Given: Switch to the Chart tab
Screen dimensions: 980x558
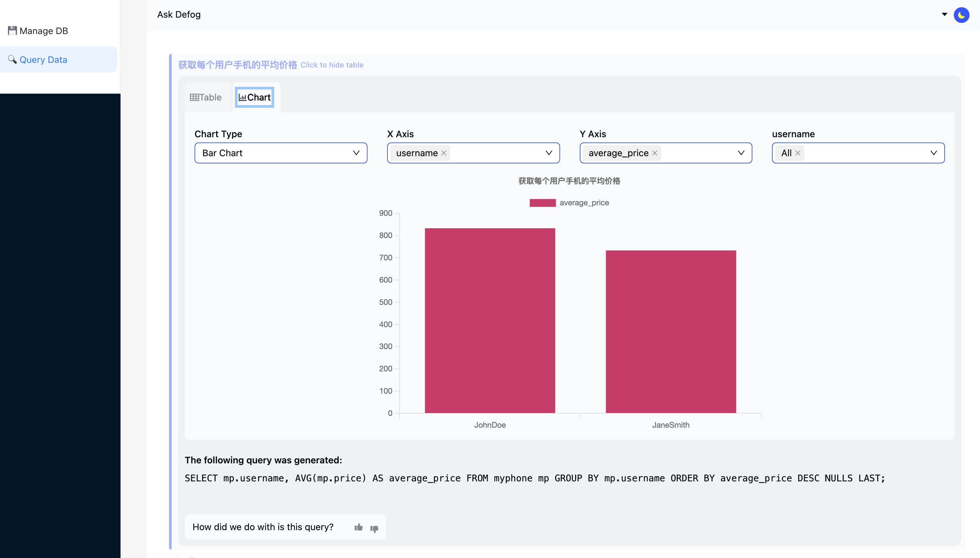Looking at the screenshot, I should (254, 97).
